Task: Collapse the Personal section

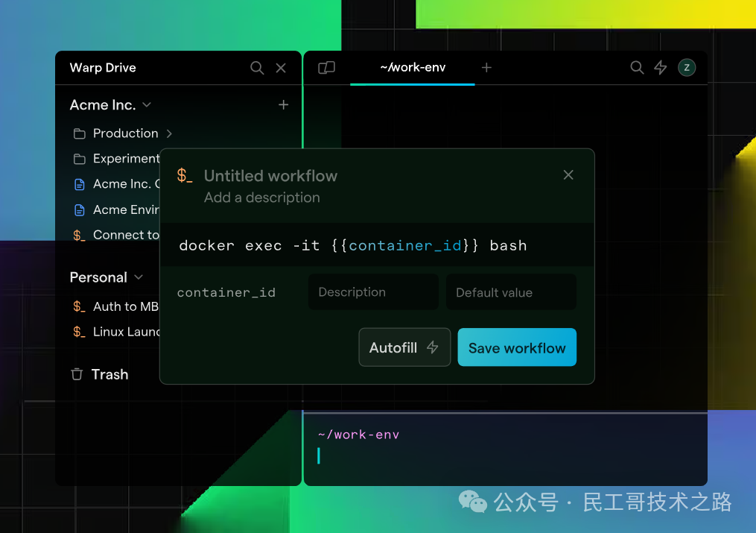Action: [x=139, y=277]
